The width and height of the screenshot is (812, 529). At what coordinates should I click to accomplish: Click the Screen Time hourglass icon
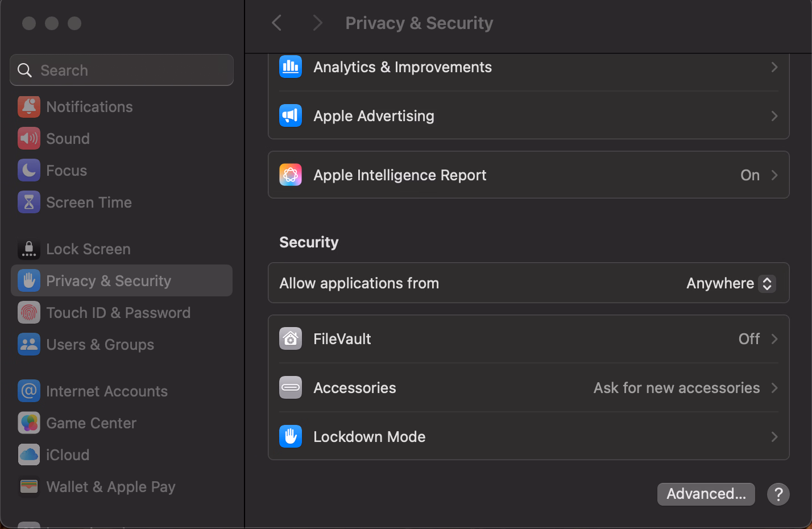29,202
